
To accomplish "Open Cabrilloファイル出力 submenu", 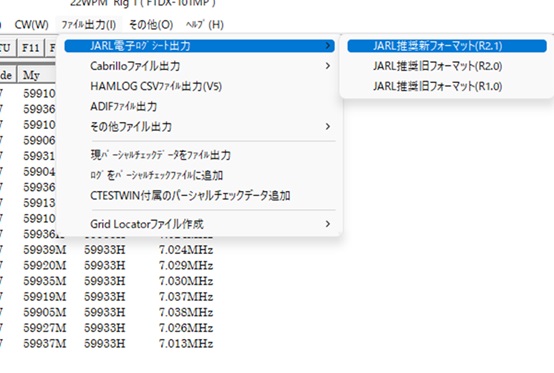I will click(x=199, y=66).
